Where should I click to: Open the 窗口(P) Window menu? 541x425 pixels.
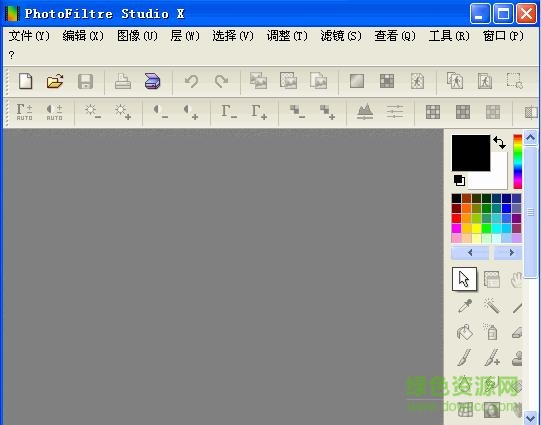click(503, 36)
